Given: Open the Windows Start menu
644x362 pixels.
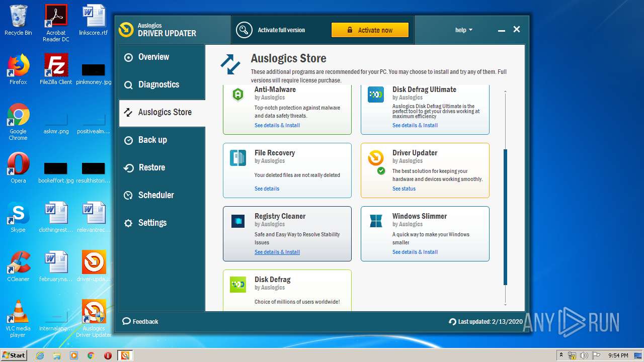Looking at the screenshot, I should pyautogui.click(x=14, y=355).
